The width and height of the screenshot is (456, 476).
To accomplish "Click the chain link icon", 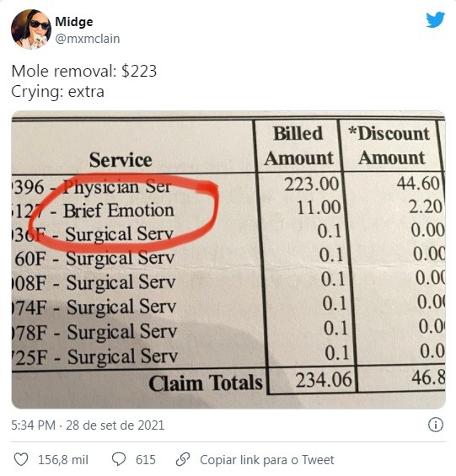I will point(183,459).
